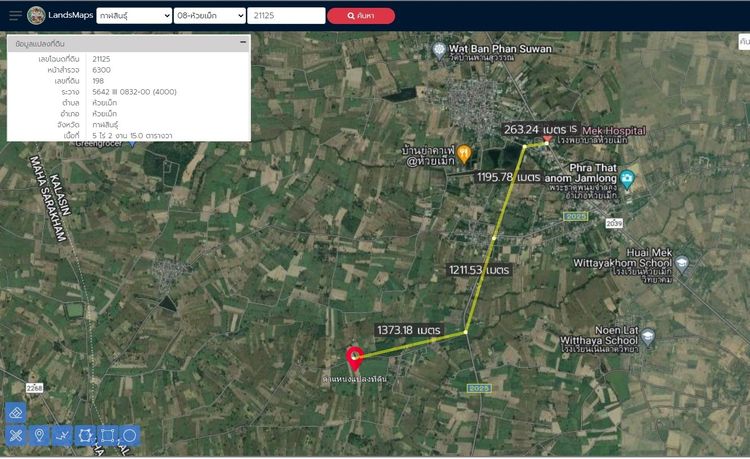Image resolution: width=750 pixels, height=459 pixels.
Task: Click the LandsMaps title text
Action: (x=70, y=15)
